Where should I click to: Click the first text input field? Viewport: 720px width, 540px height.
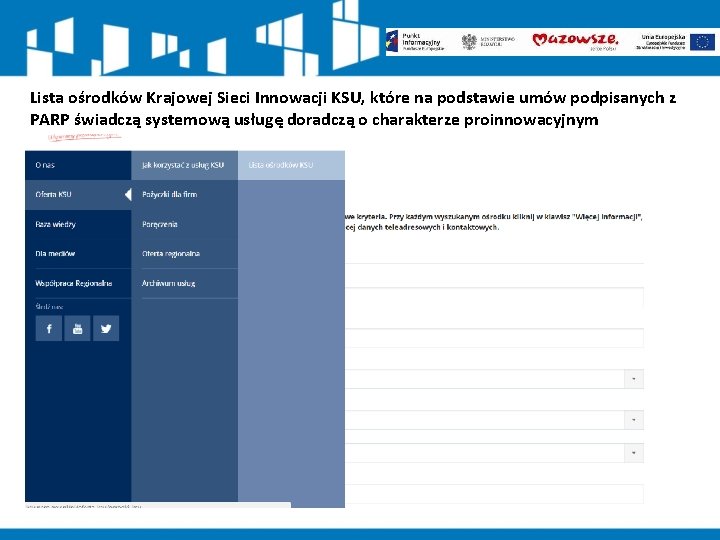494,297
